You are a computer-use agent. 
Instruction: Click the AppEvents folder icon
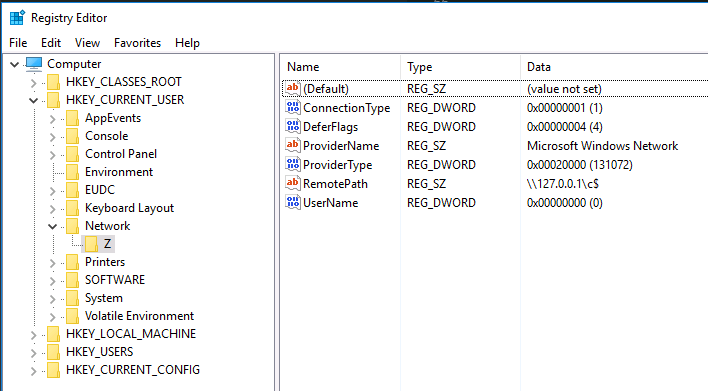pyautogui.click(x=72, y=118)
